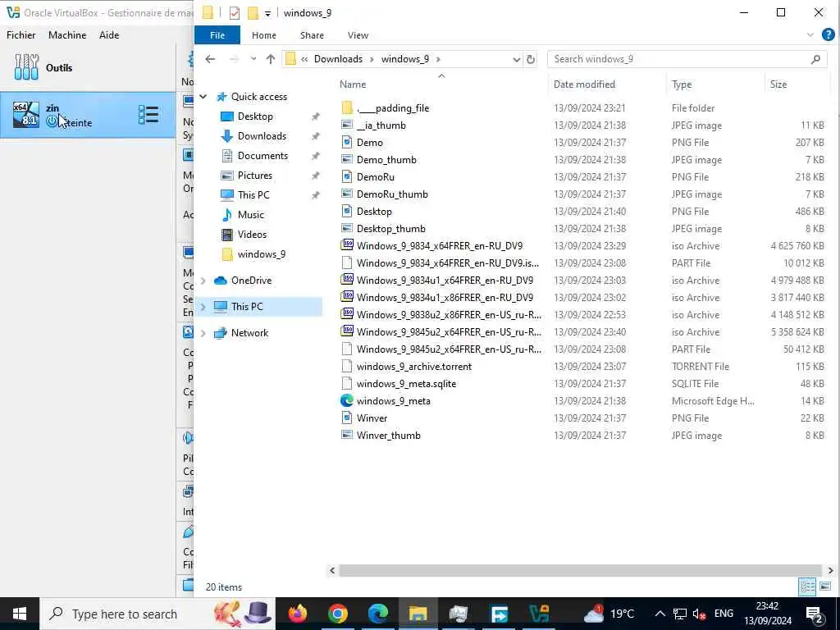Screen dimensions: 840x630
Task: Open Aide menu in VirtualBox
Action: click(109, 34)
